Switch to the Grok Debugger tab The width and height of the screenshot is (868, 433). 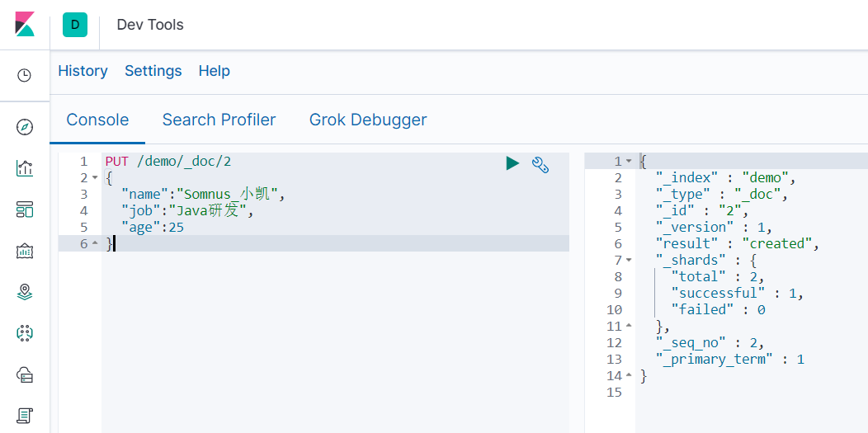coord(368,120)
